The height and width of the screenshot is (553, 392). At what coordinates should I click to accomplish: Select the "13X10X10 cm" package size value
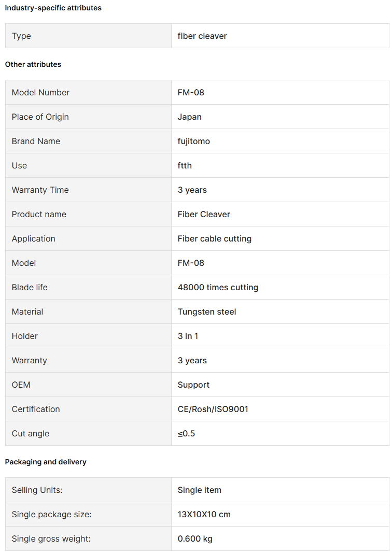(204, 514)
